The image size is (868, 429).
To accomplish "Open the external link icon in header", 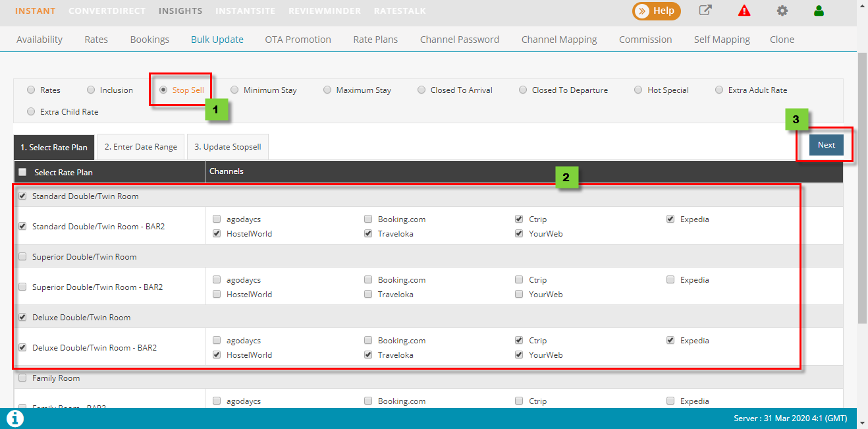I will point(705,11).
